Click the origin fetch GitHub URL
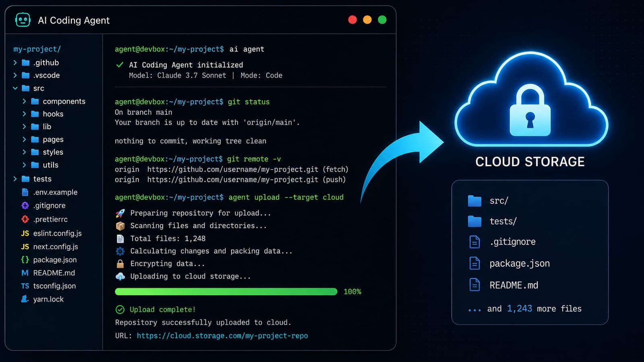 [x=233, y=169]
